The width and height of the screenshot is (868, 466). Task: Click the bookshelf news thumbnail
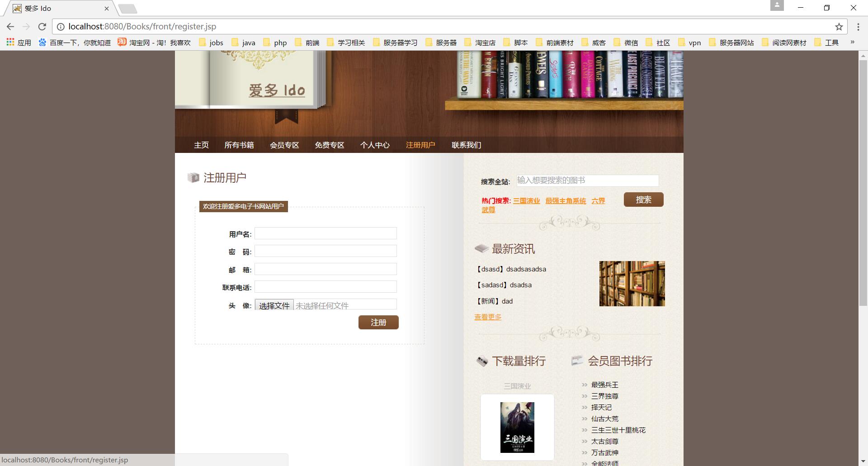pos(632,284)
